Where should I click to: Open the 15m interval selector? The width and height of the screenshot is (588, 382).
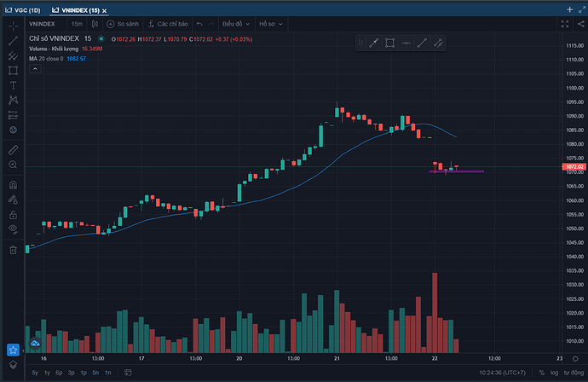77,24
